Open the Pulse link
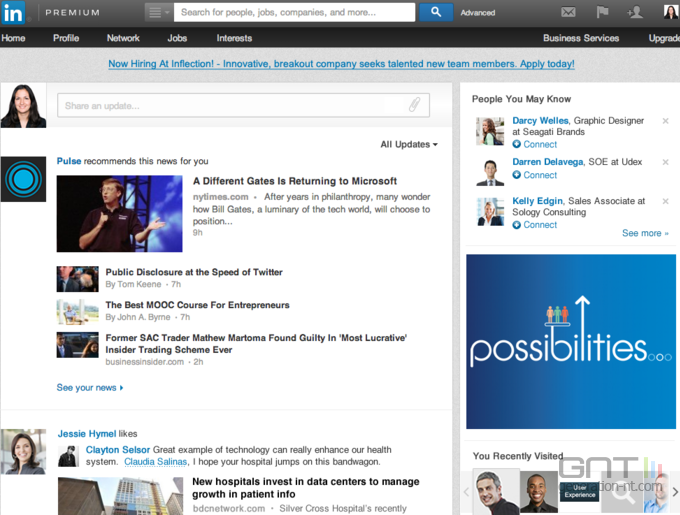 [69, 161]
